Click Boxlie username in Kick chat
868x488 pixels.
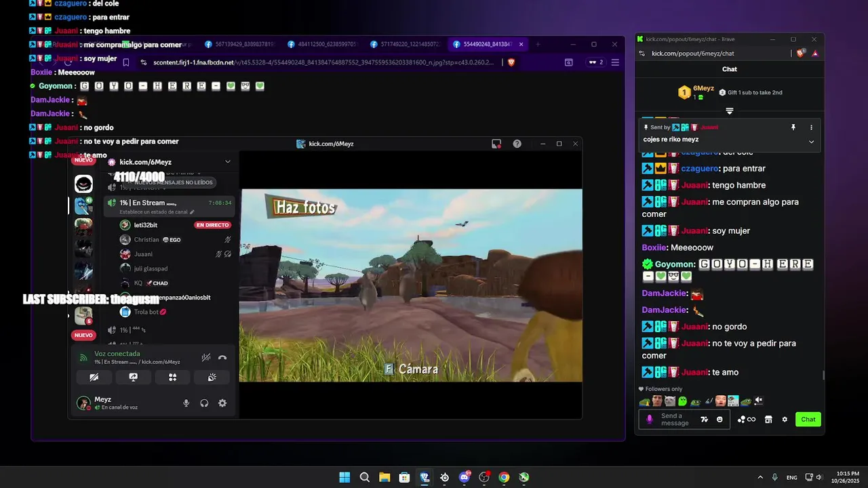click(654, 247)
